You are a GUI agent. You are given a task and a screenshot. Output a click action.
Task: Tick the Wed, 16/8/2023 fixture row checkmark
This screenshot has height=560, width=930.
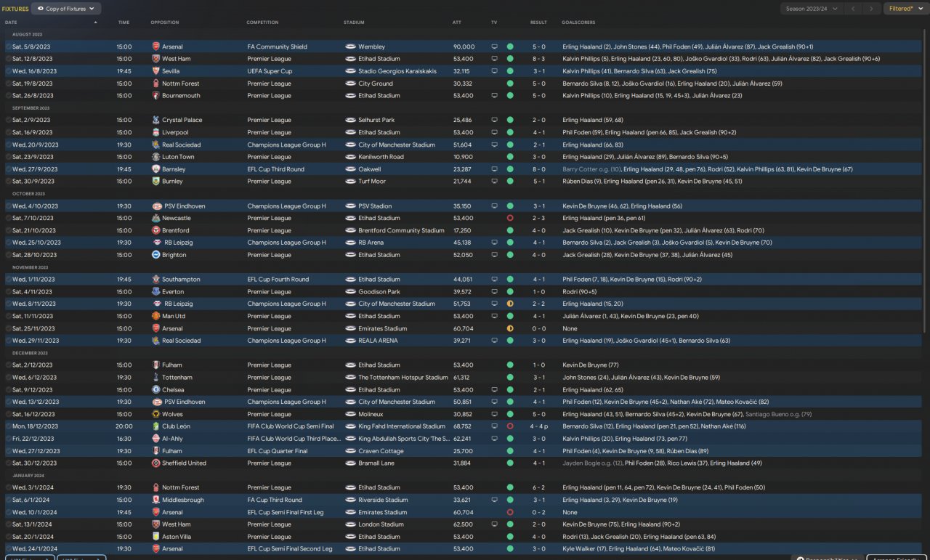pos(9,71)
